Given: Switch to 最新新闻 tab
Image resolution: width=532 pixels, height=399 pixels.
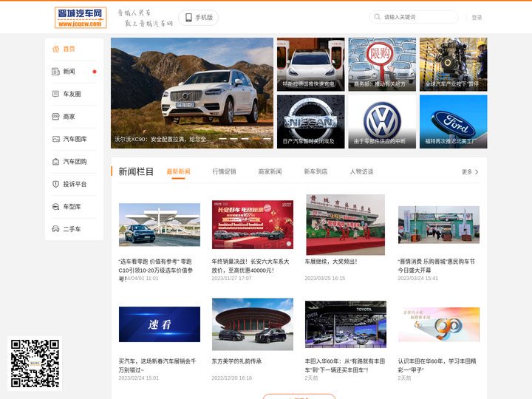Looking at the screenshot, I should (x=179, y=171).
